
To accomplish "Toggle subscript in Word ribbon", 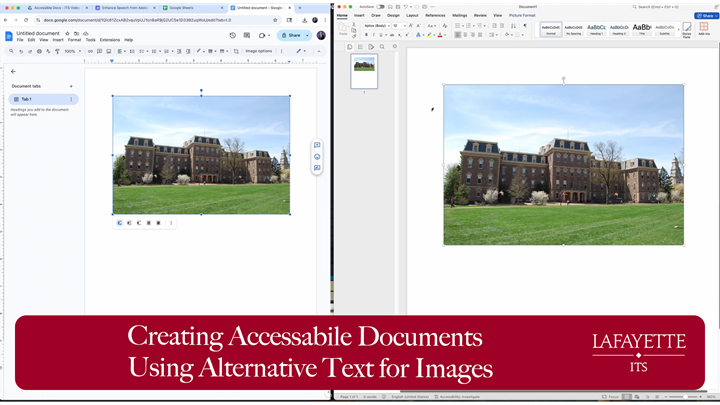I will pos(400,35).
